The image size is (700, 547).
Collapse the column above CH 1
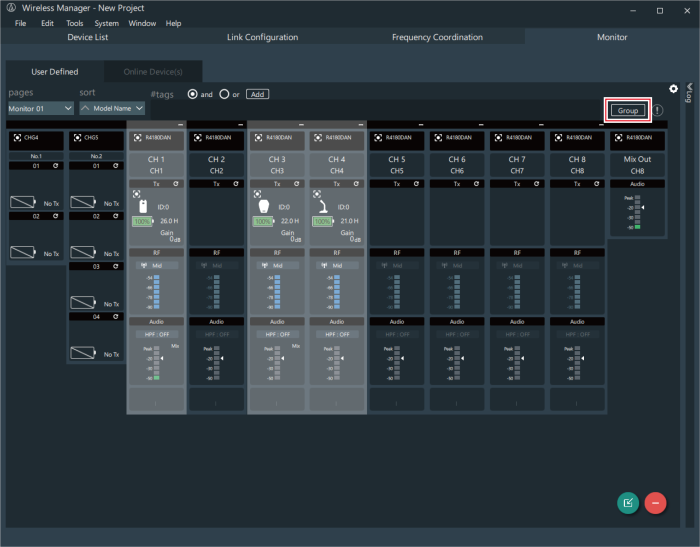[180, 125]
